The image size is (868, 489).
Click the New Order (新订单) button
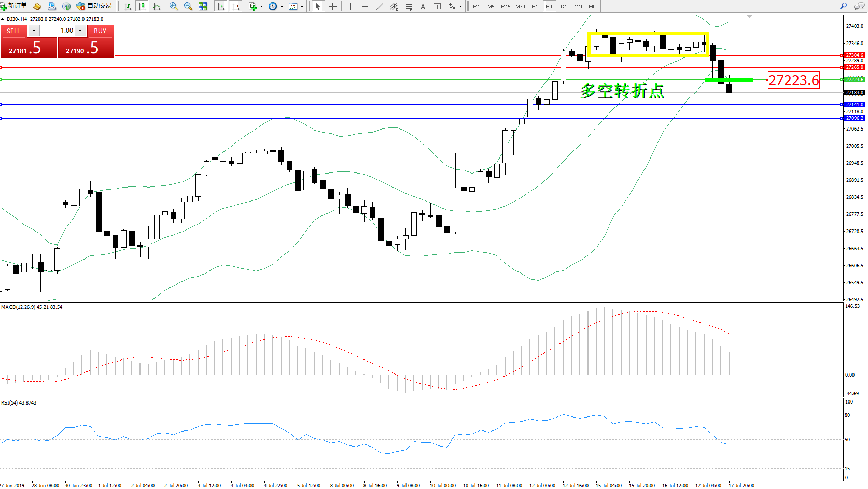pos(14,6)
